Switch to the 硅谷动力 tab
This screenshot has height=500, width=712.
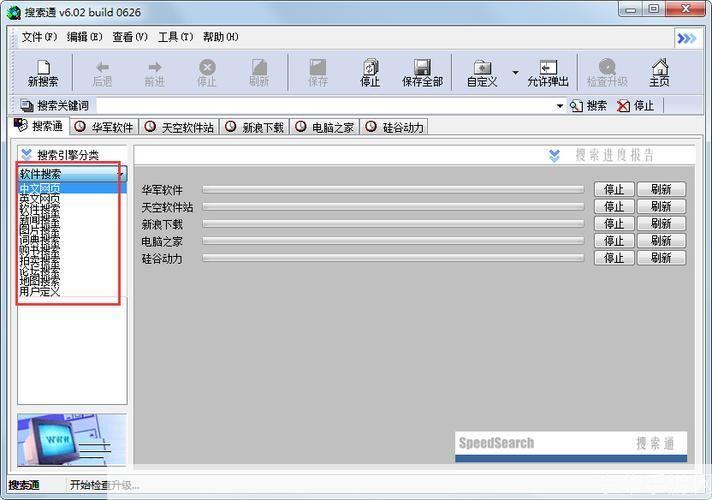pos(395,127)
